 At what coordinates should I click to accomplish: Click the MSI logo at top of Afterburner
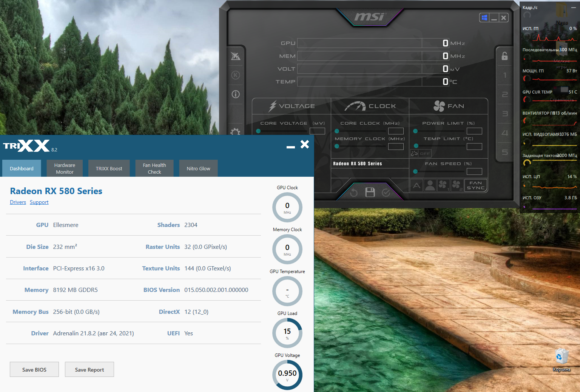[x=369, y=17]
